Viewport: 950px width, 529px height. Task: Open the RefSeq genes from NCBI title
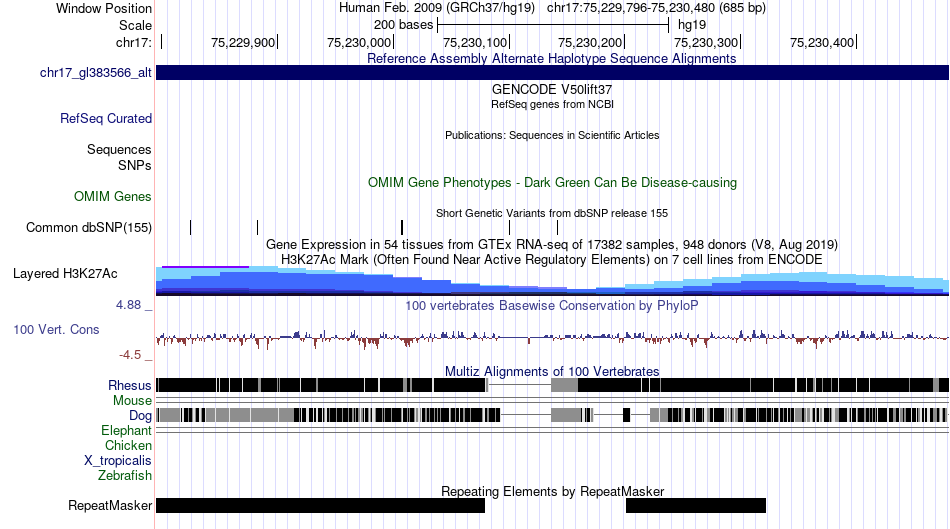click(553, 104)
